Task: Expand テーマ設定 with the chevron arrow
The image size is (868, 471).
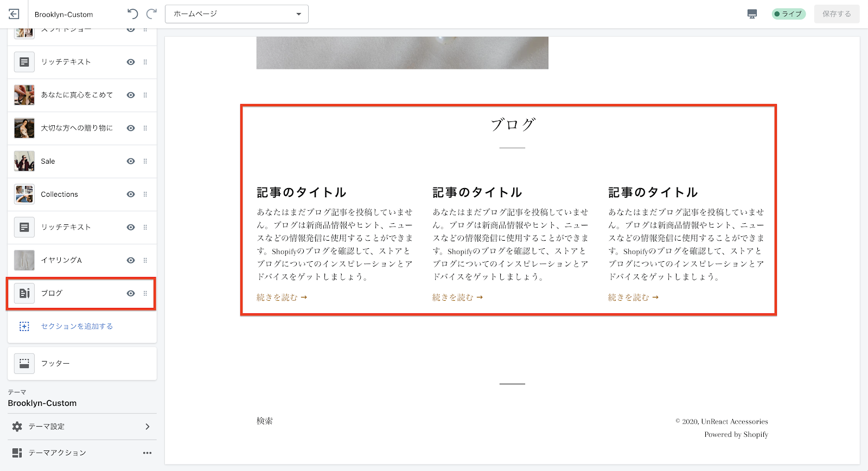Action: point(148,427)
